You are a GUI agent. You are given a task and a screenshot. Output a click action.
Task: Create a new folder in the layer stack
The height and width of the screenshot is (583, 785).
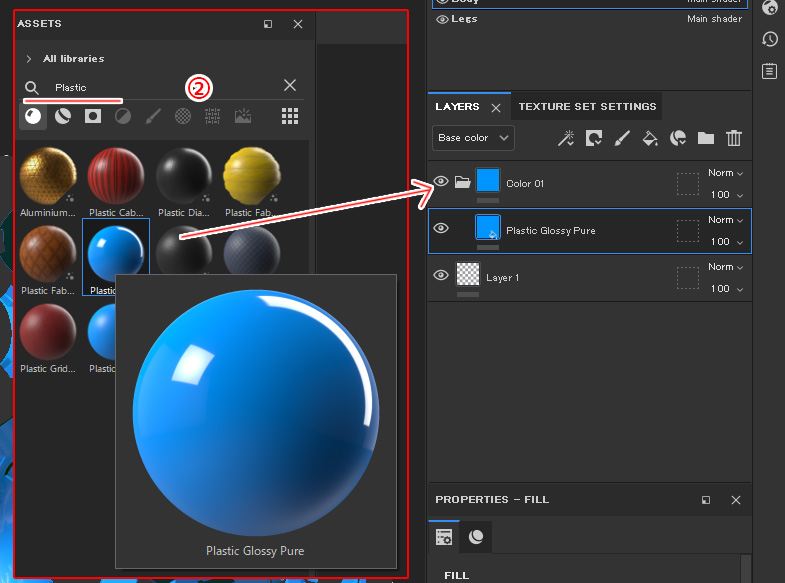706,138
